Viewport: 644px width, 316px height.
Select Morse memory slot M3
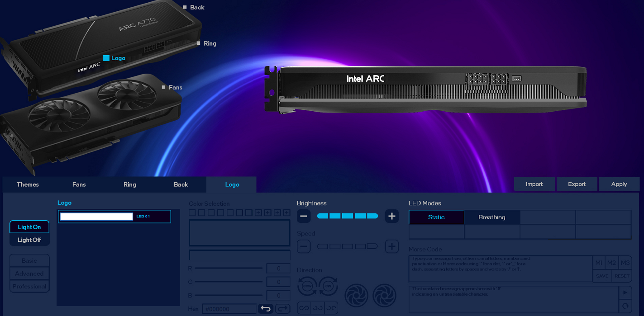tap(625, 263)
